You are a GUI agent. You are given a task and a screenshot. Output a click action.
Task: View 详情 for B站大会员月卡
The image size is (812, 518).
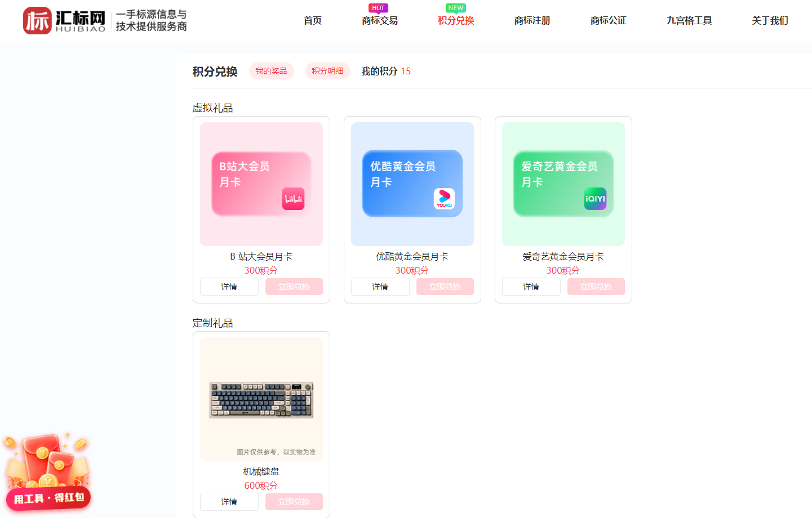coord(229,287)
